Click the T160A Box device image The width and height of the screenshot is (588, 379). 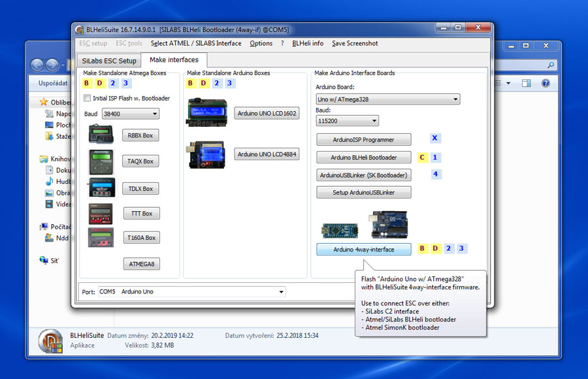click(101, 237)
